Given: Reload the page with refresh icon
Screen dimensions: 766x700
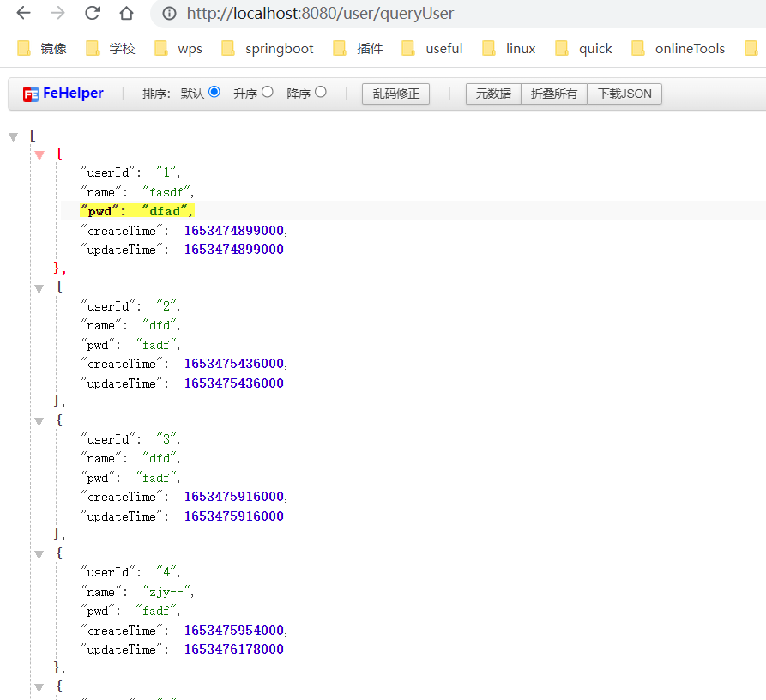Looking at the screenshot, I should pyautogui.click(x=92, y=14).
